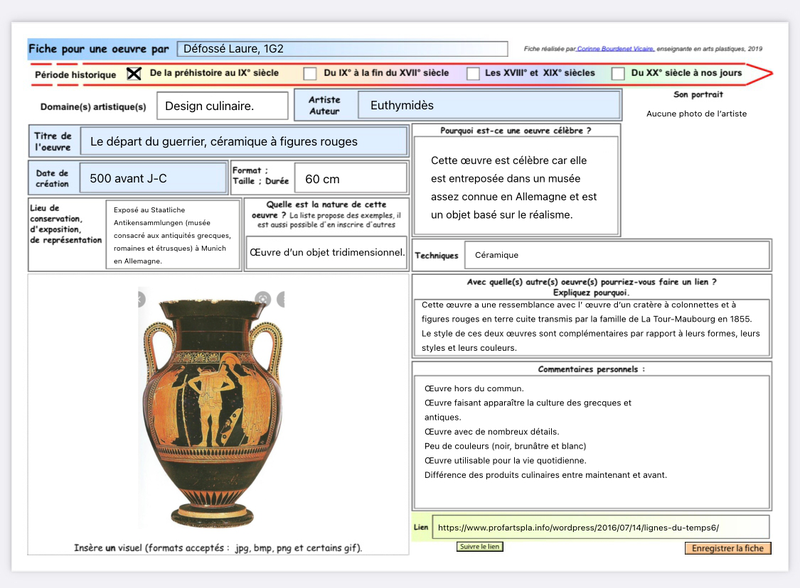Click the 'Commentaires personnels' text box

[x=591, y=440]
